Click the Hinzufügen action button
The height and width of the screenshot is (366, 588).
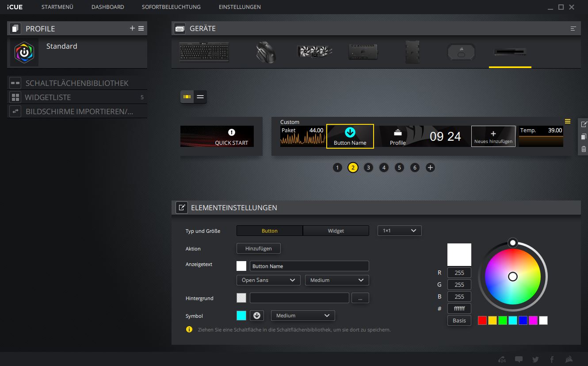tap(258, 249)
